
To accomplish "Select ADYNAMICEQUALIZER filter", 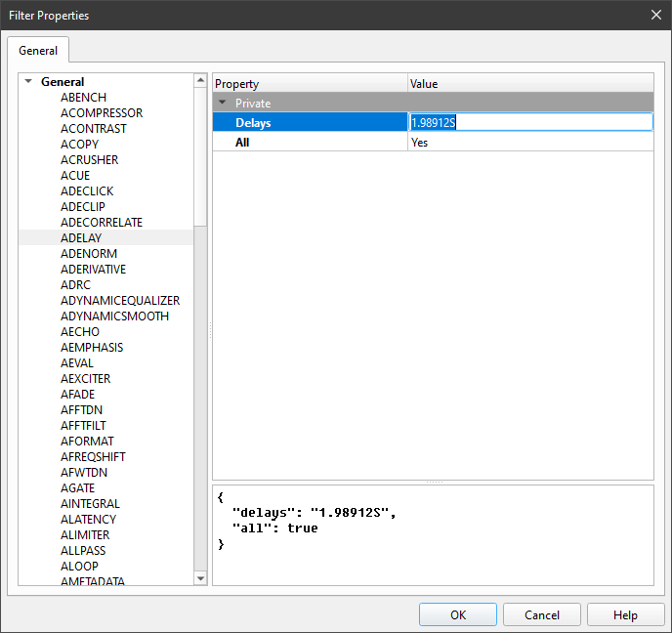I will point(119,301).
